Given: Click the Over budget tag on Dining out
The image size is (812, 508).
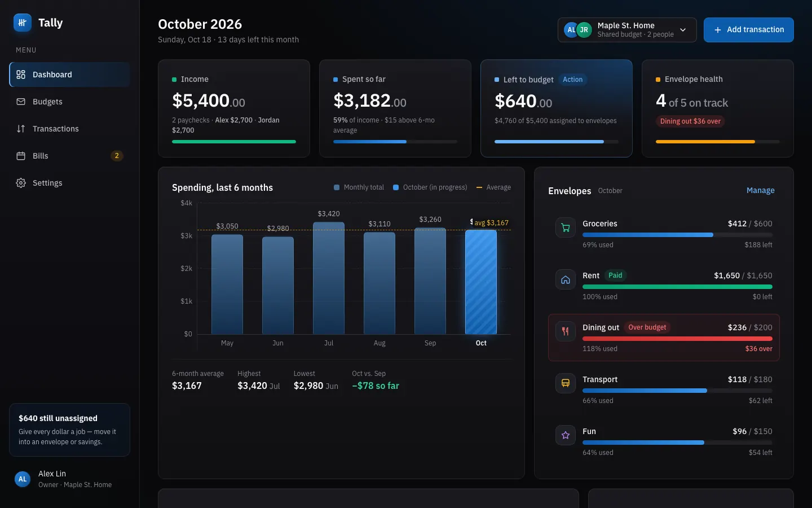Looking at the screenshot, I should coord(647,327).
